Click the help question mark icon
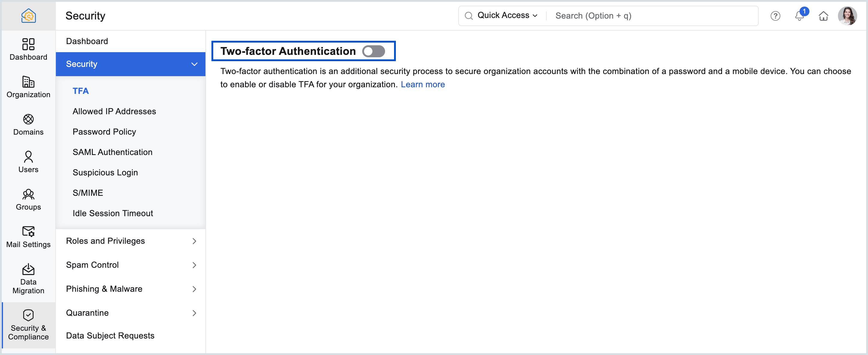This screenshot has width=868, height=355. 775,16
